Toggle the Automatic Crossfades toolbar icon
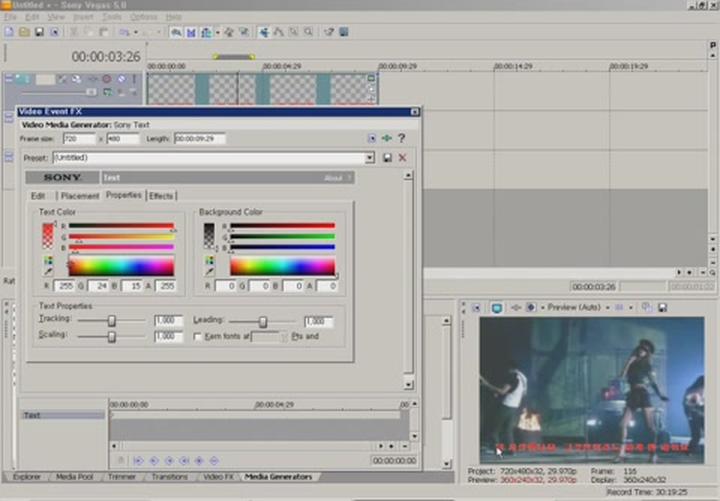This screenshot has height=501, width=720. (191, 32)
